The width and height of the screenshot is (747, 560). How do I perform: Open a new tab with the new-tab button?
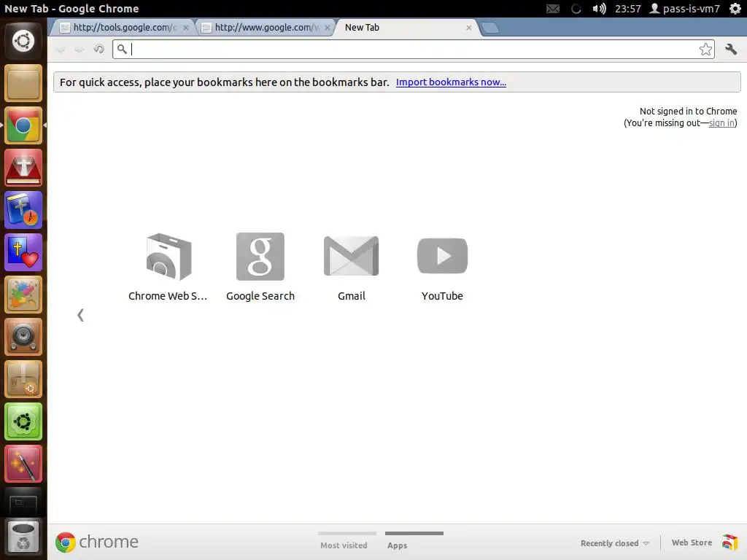489,28
